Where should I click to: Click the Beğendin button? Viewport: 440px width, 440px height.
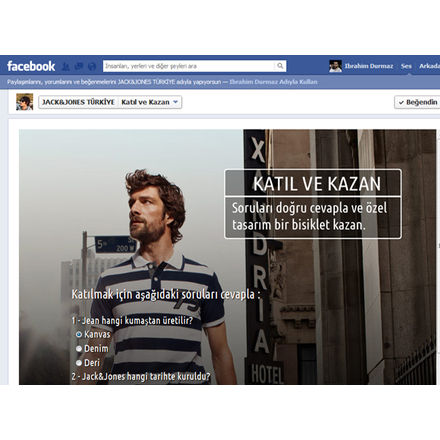point(417,102)
